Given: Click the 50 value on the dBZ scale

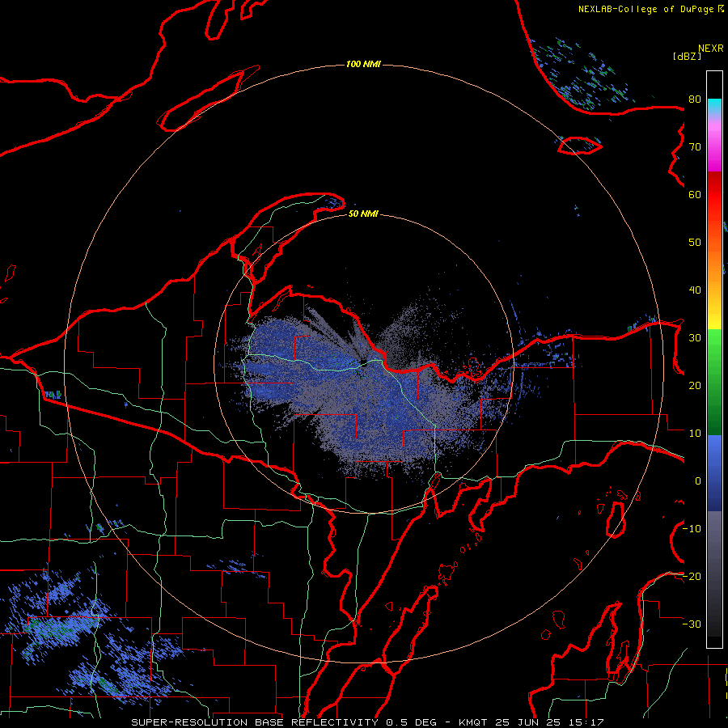Looking at the screenshot, I should (x=695, y=243).
